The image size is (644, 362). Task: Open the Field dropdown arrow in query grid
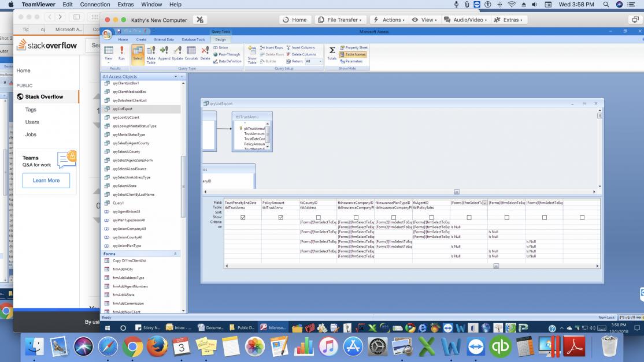coord(484,203)
